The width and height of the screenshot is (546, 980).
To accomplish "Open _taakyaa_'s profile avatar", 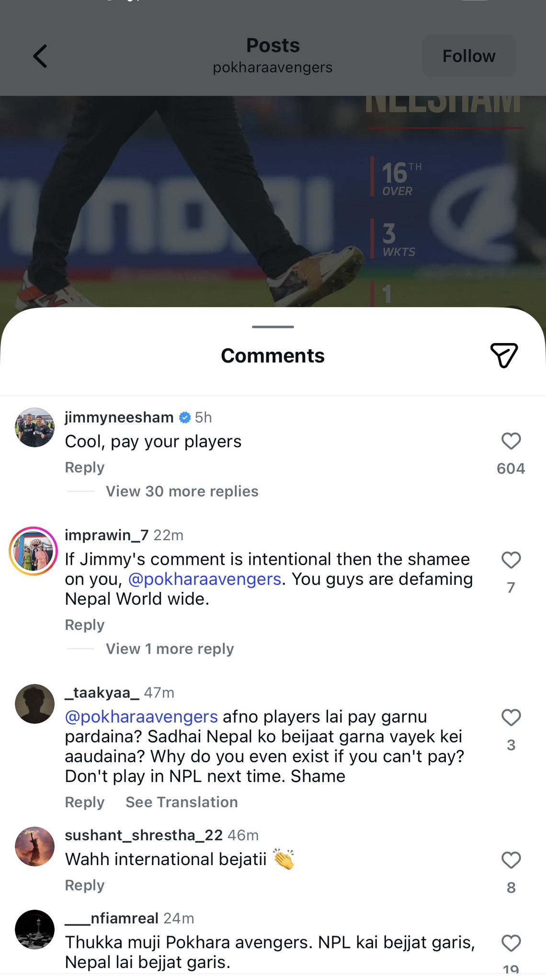I will (34, 704).
